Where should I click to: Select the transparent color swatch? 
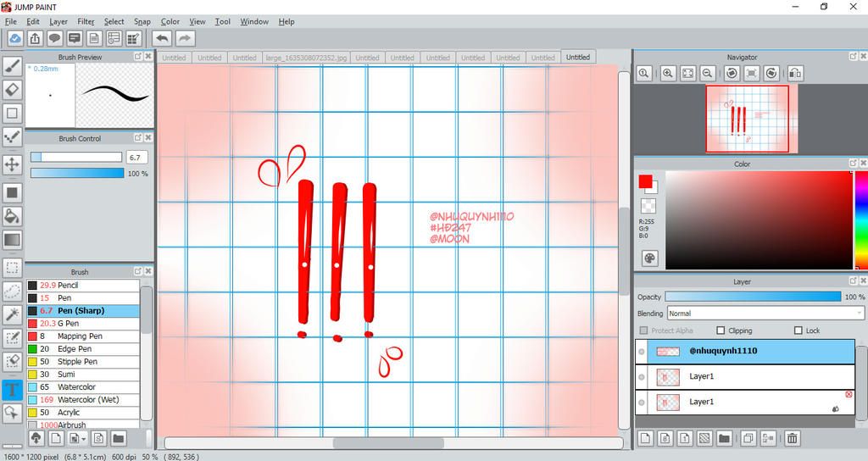pos(648,206)
